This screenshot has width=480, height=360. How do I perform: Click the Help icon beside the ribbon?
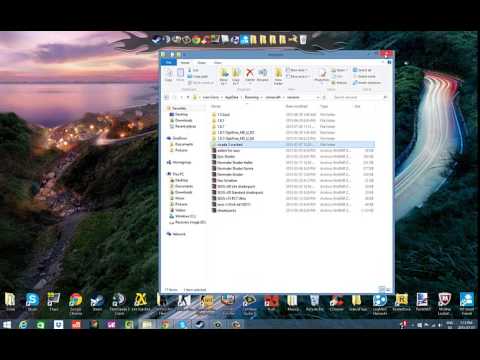[389, 62]
